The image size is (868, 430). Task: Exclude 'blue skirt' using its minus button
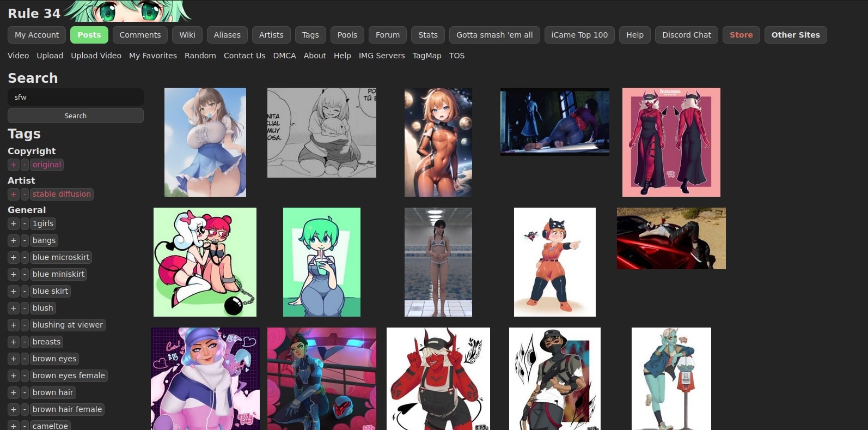click(x=25, y=291)
